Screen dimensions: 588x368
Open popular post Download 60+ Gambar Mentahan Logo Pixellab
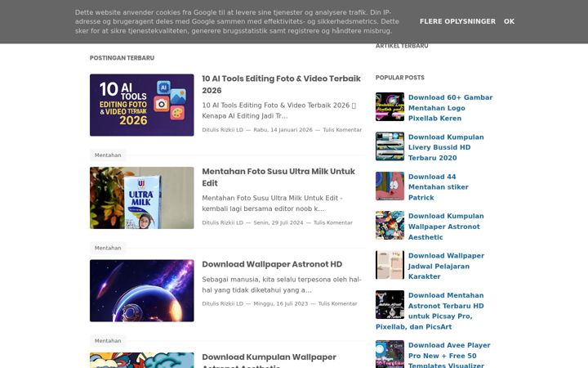pyautogui.click(x=450, y=108)
